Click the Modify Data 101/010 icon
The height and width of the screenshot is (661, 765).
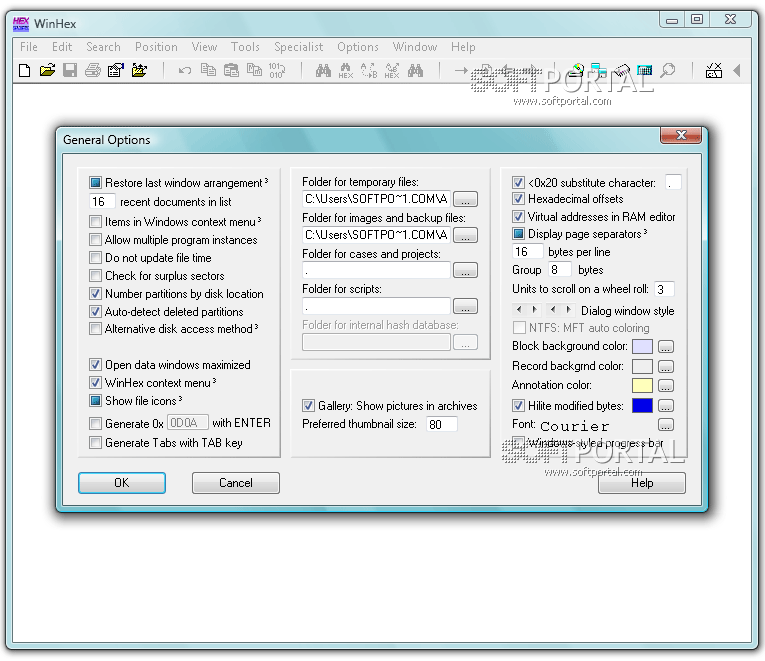click(277, 71)
